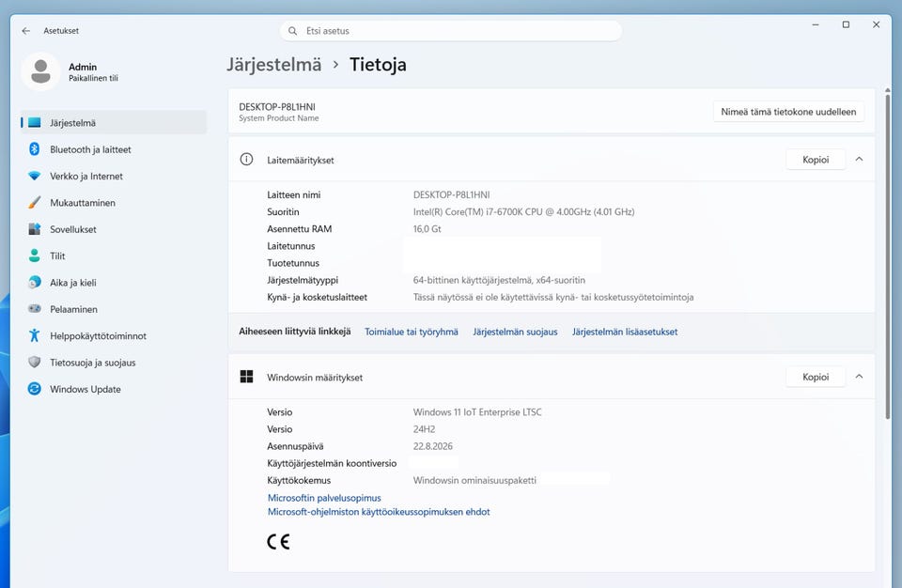
Task: Click the 64-bittinen käyttöjärjestelmä value
Action: coord(499,280)
